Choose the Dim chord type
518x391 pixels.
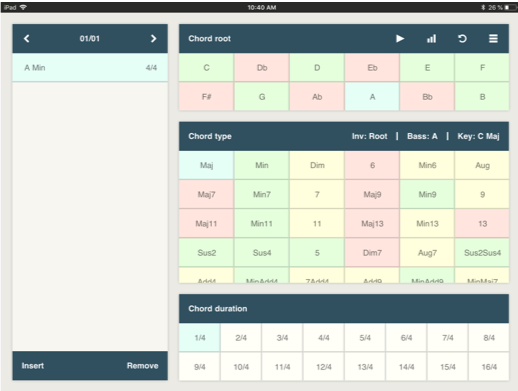(317, 165)
